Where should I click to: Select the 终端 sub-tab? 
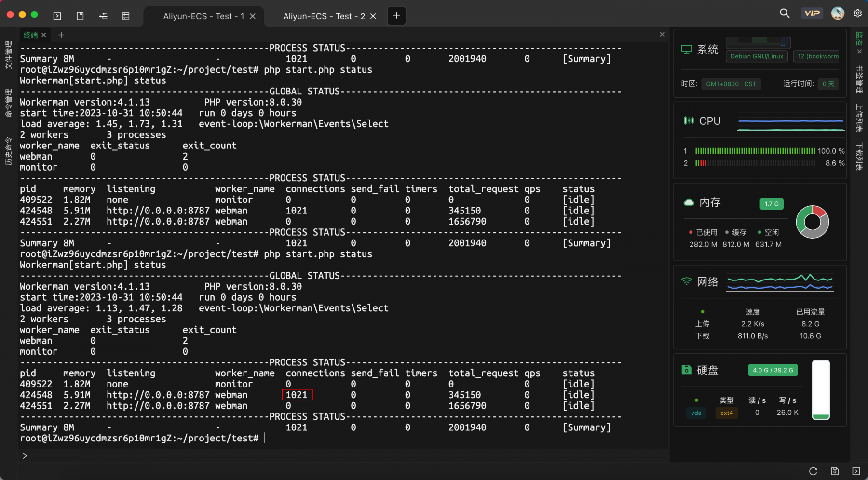30,35
